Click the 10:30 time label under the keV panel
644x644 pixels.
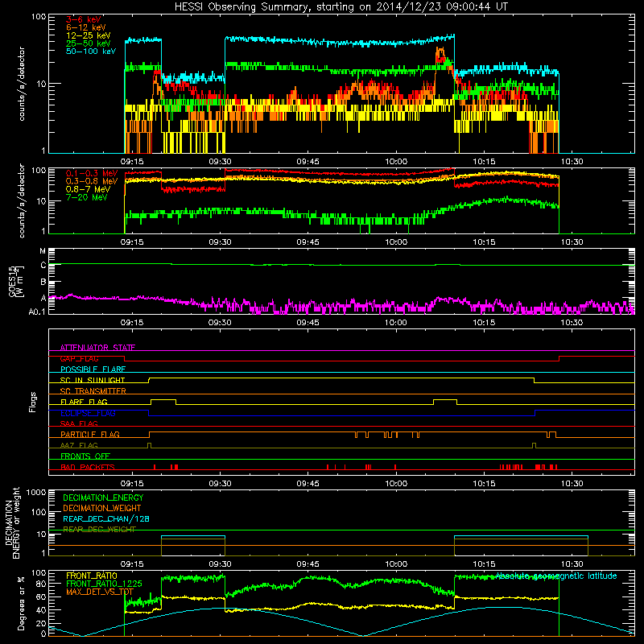tap(572, 162)
